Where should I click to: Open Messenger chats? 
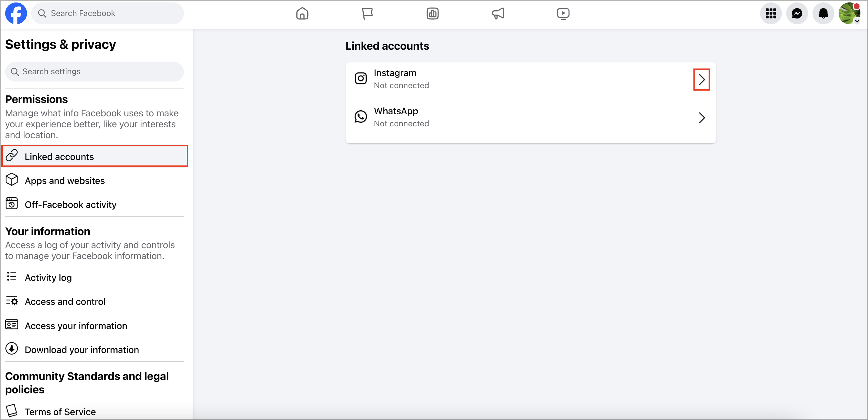tap(797, 13)
